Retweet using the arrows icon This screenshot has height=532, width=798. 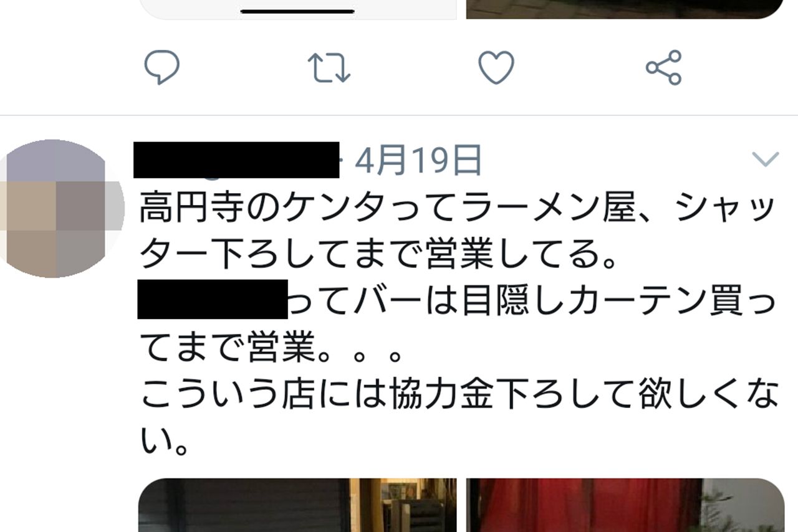tap(329, 68)
